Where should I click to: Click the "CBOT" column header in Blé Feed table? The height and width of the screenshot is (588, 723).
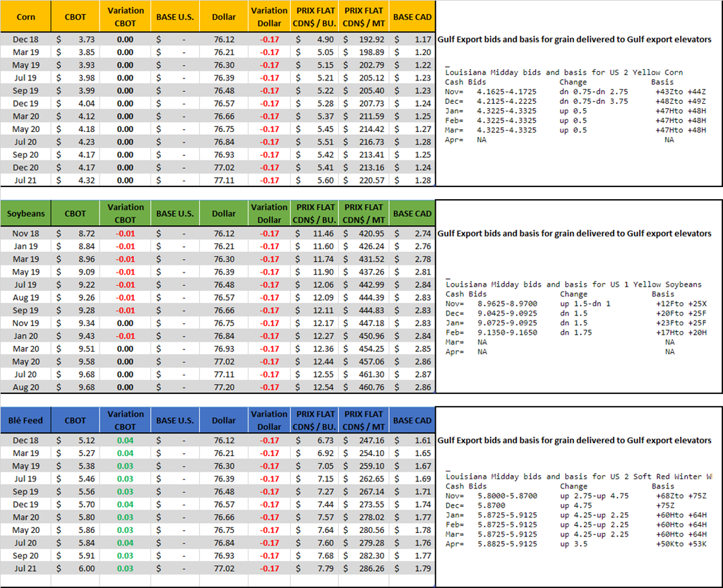point(76,420)
